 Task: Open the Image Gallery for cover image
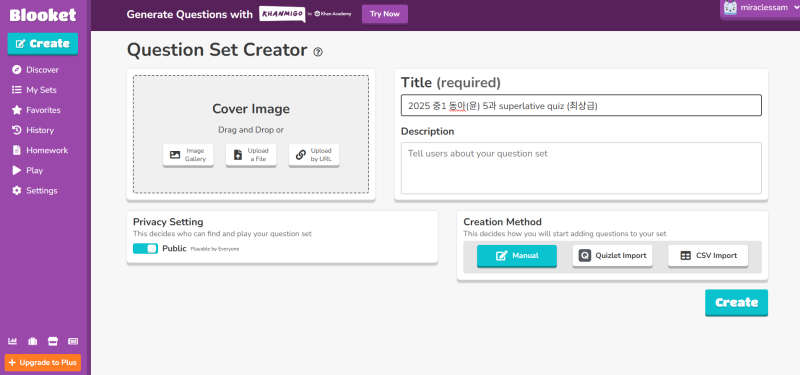click(x=188, y=155)
